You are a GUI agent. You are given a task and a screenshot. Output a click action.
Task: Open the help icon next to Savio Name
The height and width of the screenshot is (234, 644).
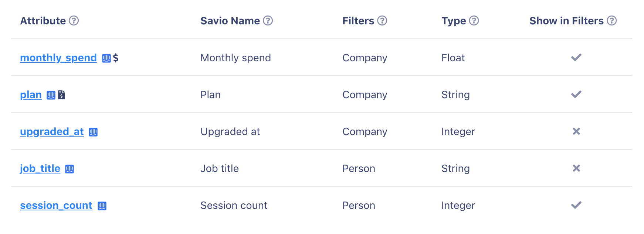[268, 21]
